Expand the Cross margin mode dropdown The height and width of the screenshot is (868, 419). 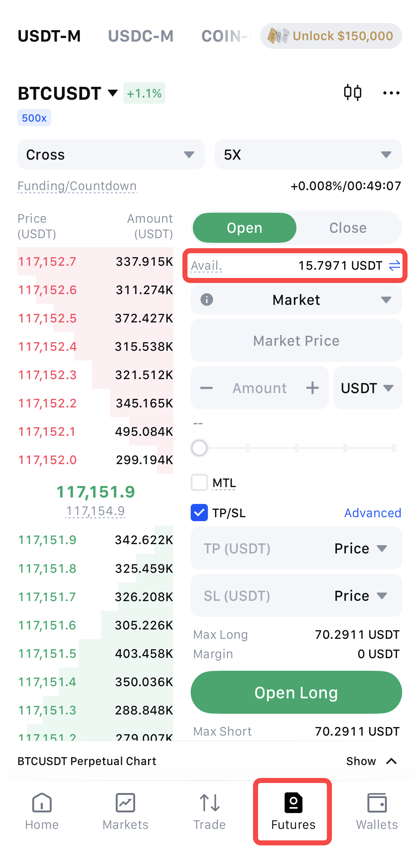tap(111, 155)
